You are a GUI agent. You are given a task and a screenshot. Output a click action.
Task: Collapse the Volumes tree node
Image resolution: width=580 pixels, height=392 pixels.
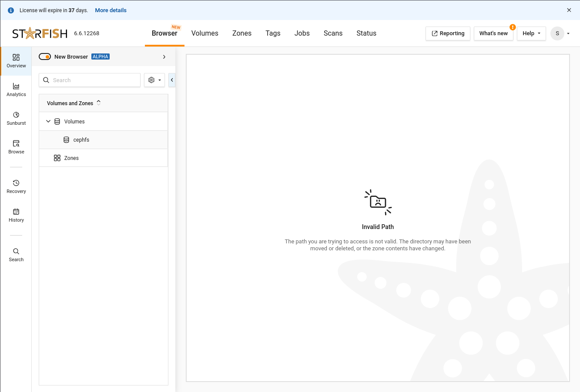[48, 122]
